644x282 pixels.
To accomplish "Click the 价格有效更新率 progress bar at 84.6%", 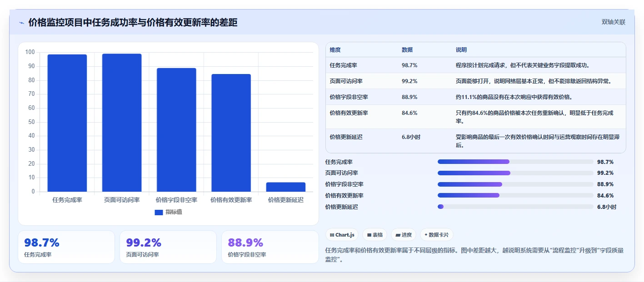I will click(x=515, y=195).
